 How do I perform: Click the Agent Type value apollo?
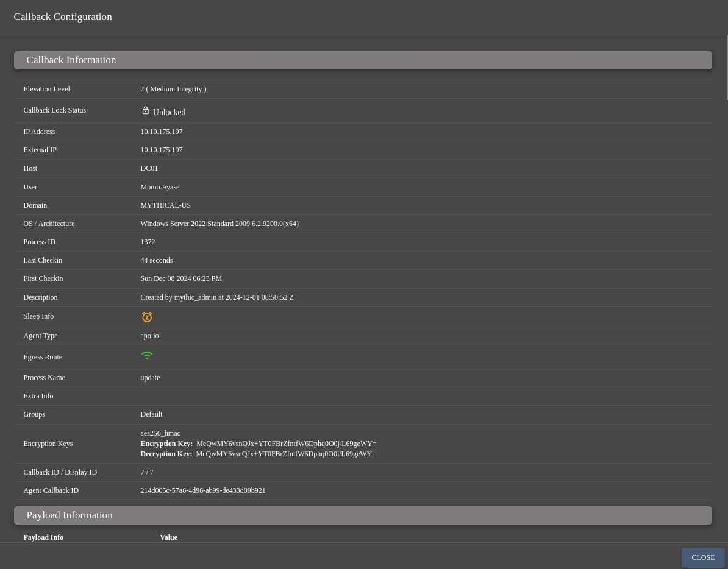pos(149,336)
